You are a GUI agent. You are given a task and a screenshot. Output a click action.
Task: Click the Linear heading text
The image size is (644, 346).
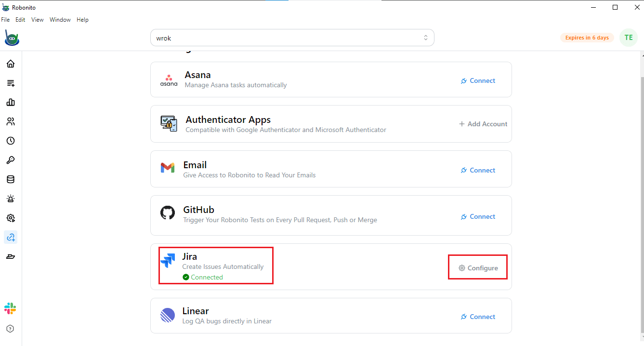[x=196, y=311]
